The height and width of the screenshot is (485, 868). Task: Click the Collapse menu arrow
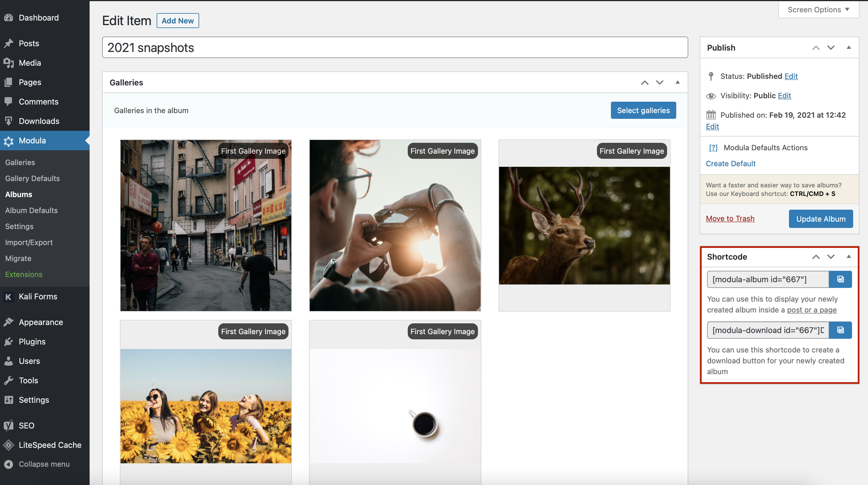pyautogui.click(x=9, y=464)
